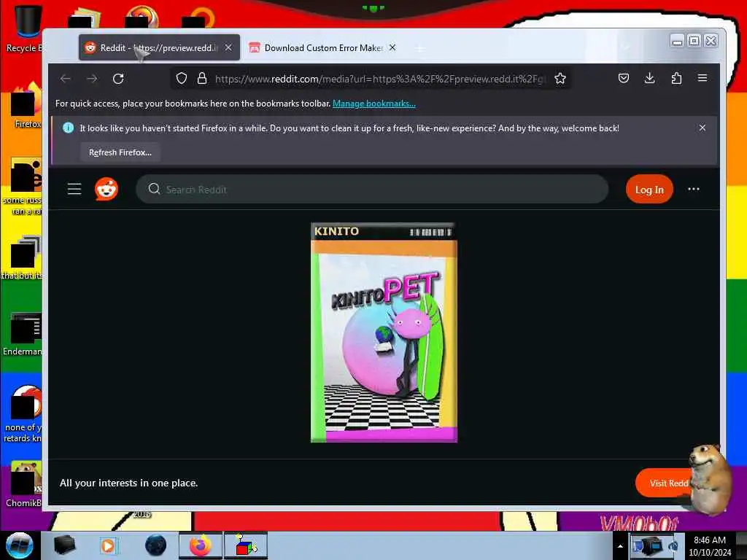Click the Reddit search magnifier icon

tap(154, 189)
